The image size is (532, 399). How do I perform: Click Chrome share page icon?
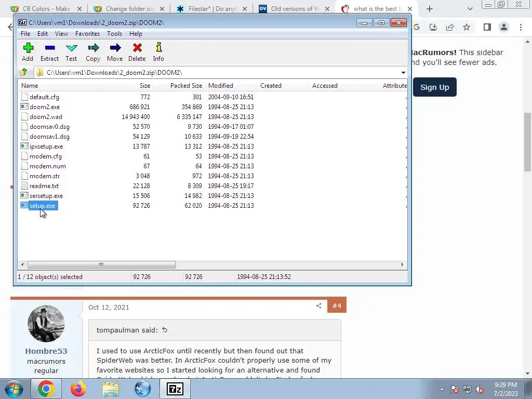coord(450,27)
